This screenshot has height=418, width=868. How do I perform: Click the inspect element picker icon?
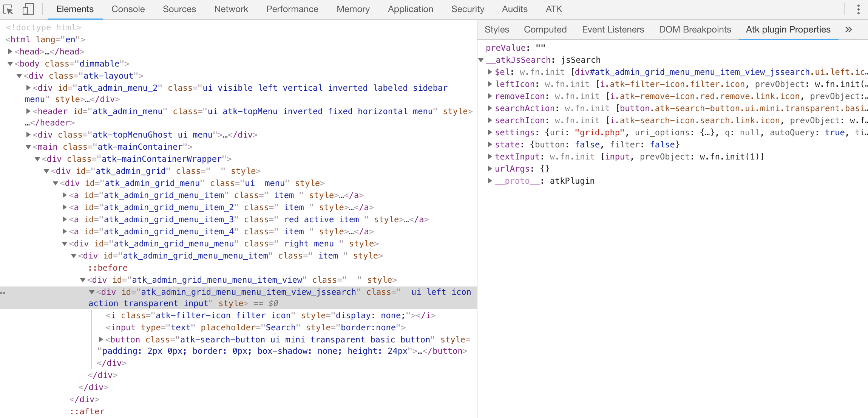click(8, 9)
